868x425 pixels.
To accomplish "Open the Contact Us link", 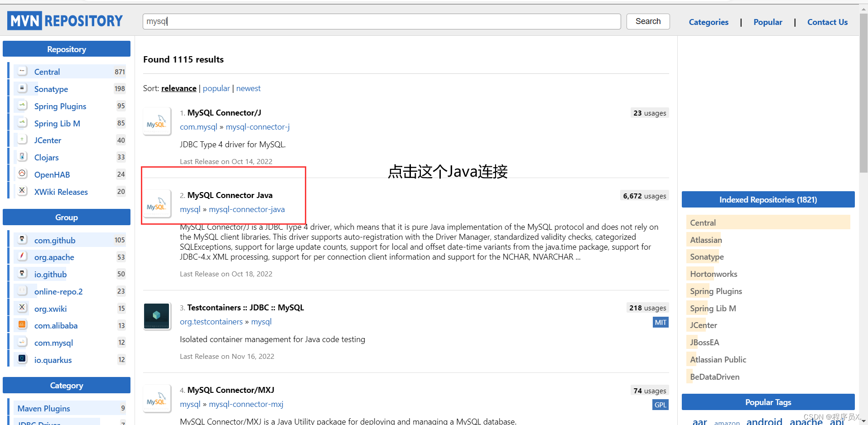I will coord(827,22).
